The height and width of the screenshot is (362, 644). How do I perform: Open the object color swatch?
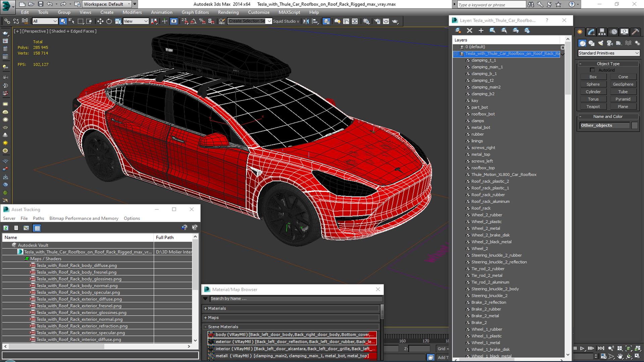(x=634, y=125)
